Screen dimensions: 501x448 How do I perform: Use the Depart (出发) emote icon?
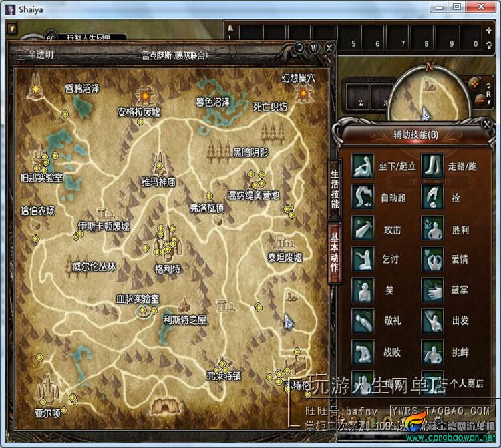(432, 321)
